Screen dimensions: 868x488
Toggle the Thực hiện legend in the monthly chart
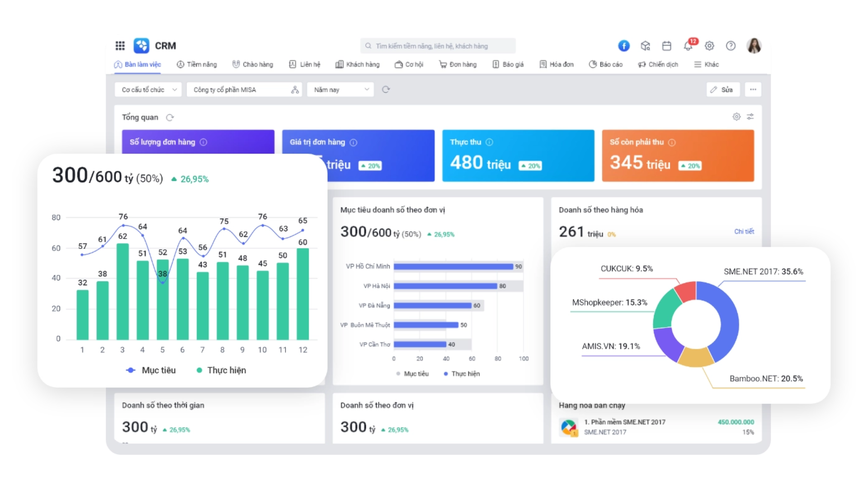[x=222, y=370]
